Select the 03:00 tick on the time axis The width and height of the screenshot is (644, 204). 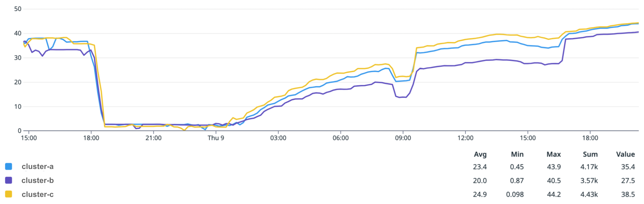(278, 138)
